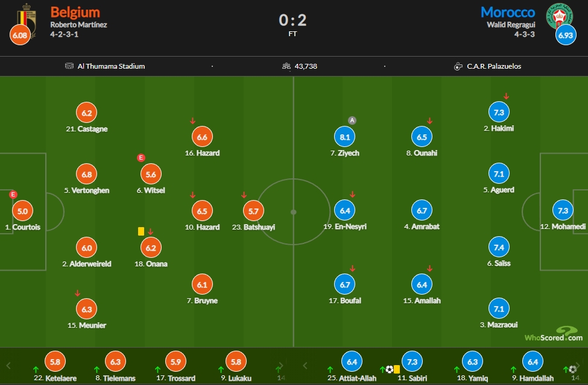Click the Morocco team crest icon

pyautogui.click(x=559, y=16)
